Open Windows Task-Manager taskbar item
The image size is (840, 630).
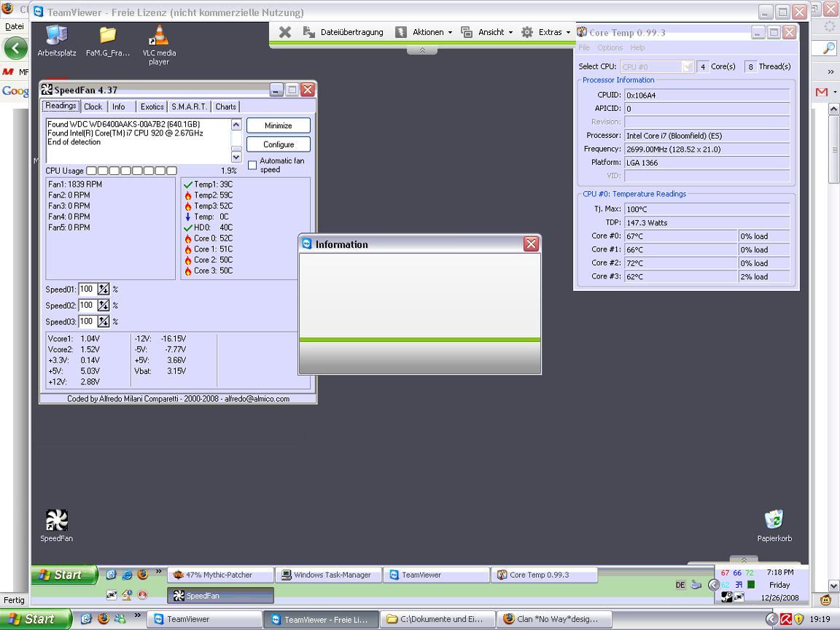tap(328, 575)
